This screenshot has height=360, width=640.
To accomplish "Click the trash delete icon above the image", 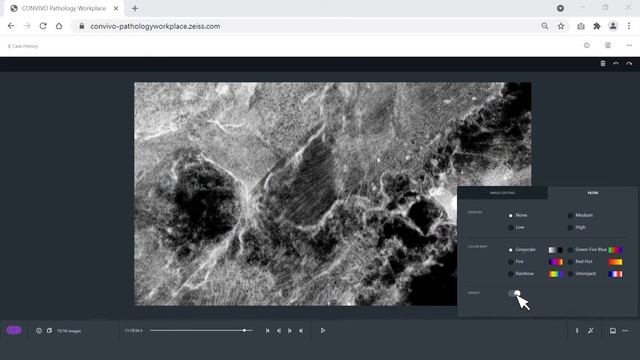I will tap(603, 64).
